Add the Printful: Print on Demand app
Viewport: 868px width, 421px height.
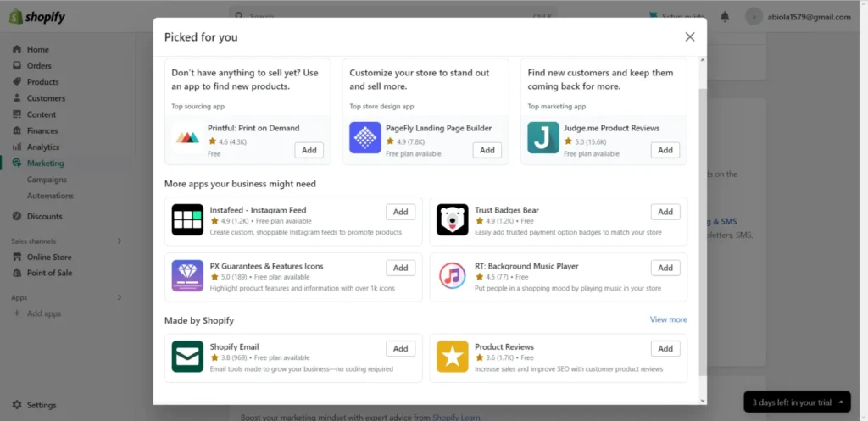[309, 150]
